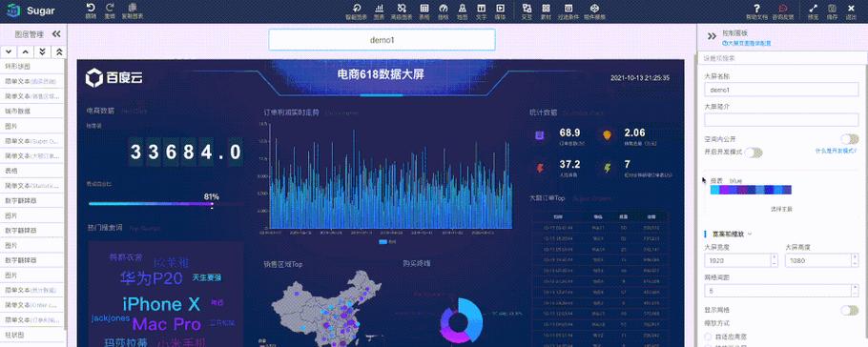Open the feedback chat icon (咨询反馈)

tap(783, 9)
